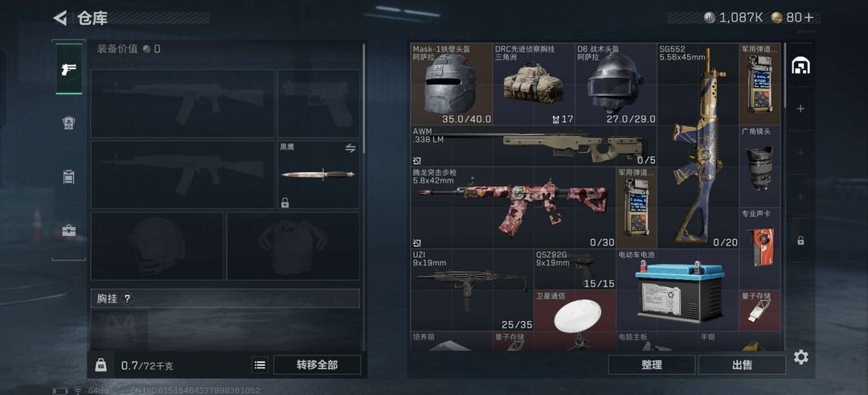Click the weight lock icon beside 0.7/72千克

point(100,365)
